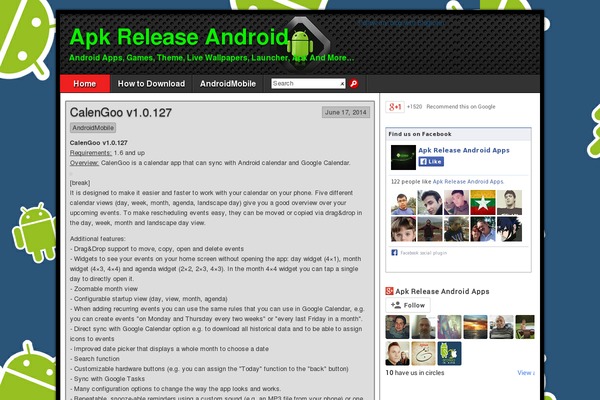Click the '- Search function' line
This screenshot has width=600, height=400.
(x=95, y=359)
